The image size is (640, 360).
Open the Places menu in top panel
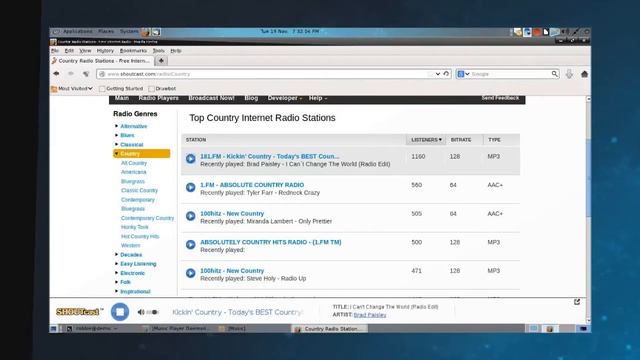coord(106,31)
